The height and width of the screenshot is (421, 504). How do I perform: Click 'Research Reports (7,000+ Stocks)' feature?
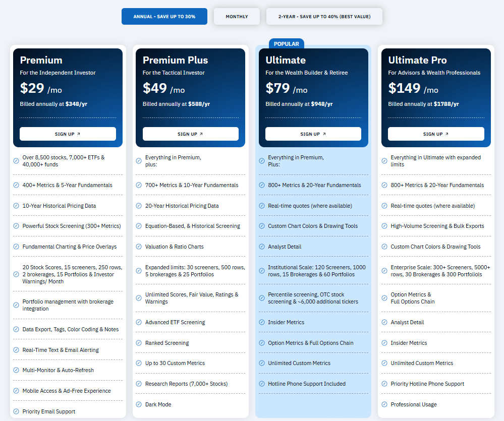click(187, 383)
